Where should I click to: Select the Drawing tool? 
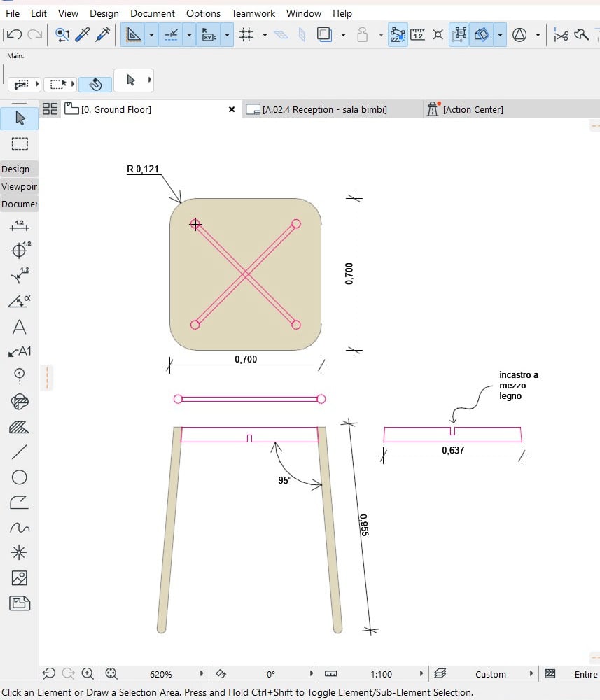[19, 603]
